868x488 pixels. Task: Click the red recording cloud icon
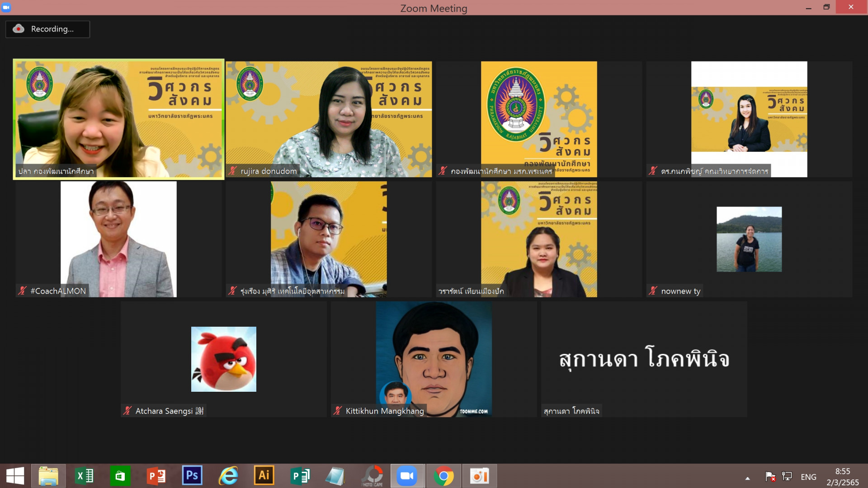coord(19,28)
